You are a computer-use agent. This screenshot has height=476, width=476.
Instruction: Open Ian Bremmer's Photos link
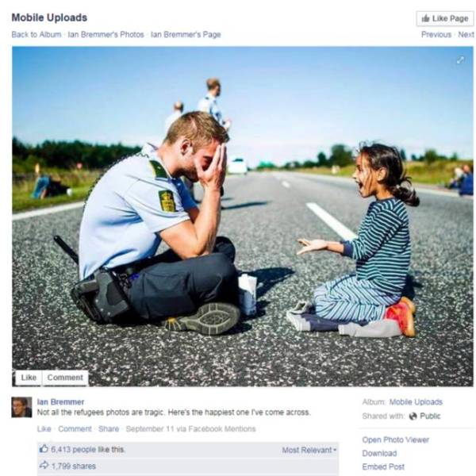tap(106, 35)
